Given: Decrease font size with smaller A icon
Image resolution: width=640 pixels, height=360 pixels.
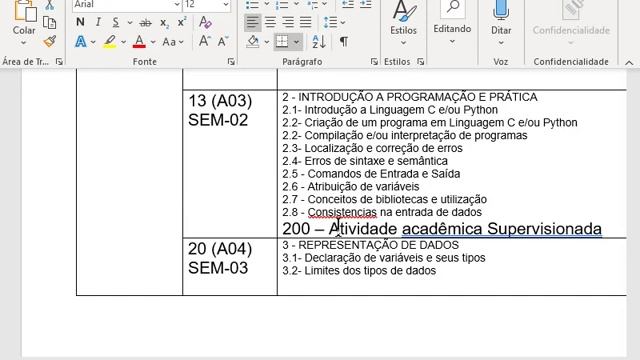Looking at the screenshot, I should pyautogui.click(x=223, y=41).
